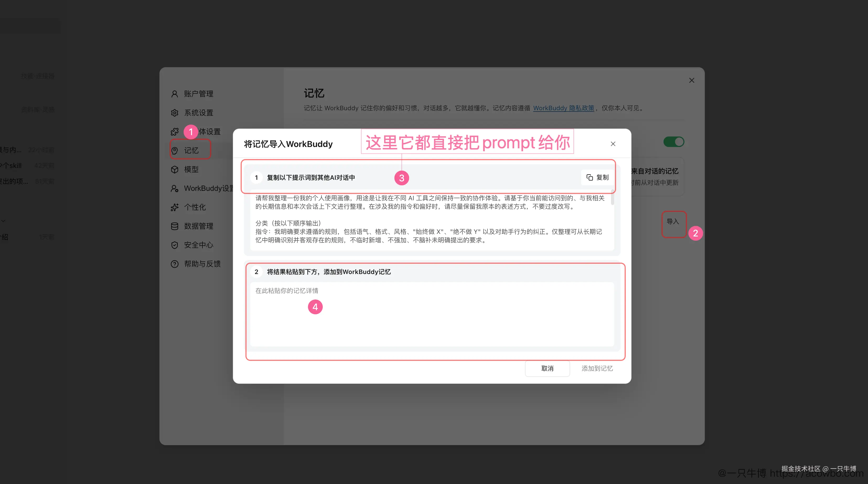Click the prompt paragraph beginning 指令：

coord(428,236)
